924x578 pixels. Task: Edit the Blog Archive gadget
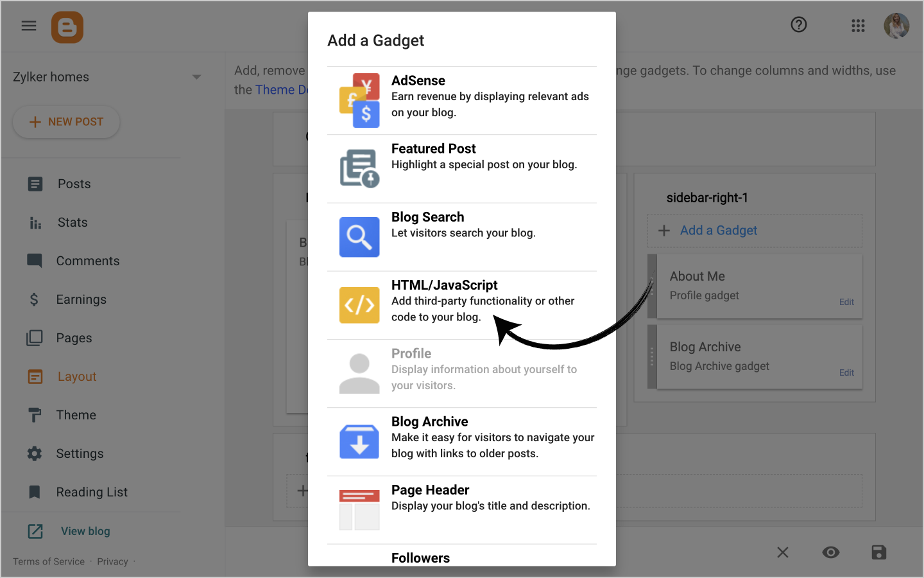[x=846, y=372]
